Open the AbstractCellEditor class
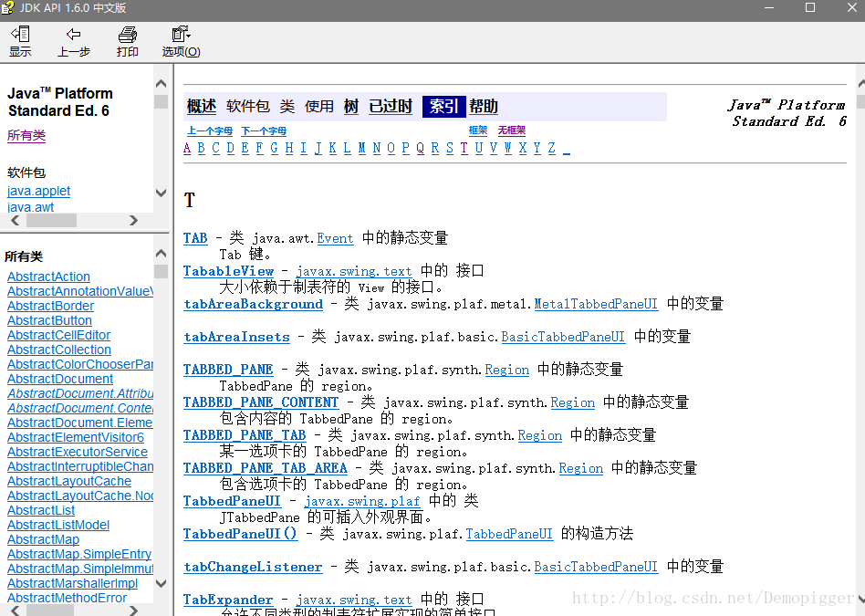This screenshot has height=616, width=865. (59, 335)
